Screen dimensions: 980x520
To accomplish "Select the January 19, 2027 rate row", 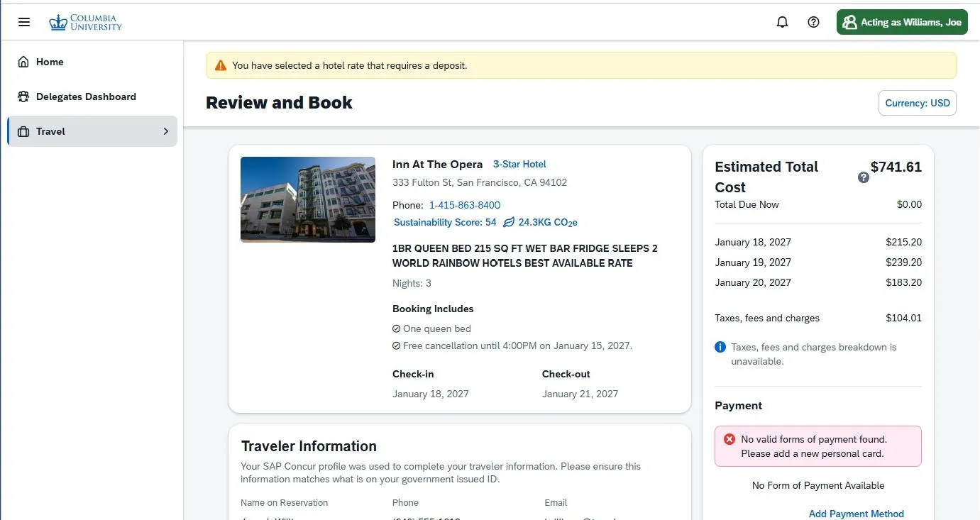I will click(818, 262).
